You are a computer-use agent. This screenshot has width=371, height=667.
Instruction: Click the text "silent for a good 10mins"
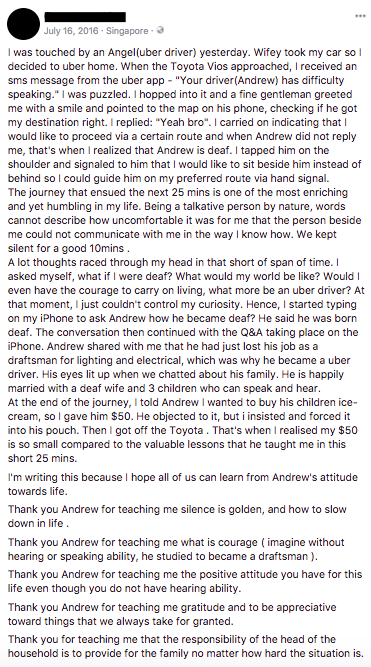click(66, 248)
